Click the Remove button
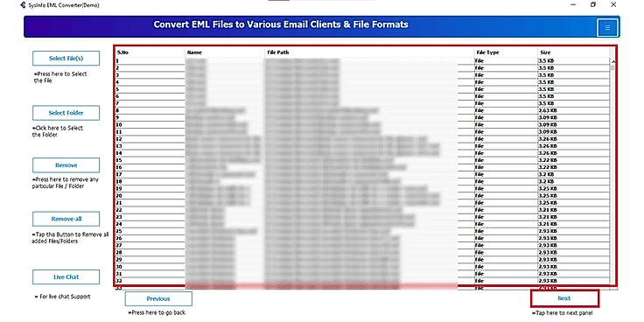Screen dimensions: 644x322 pyautogui.click(x=66, y=165)
